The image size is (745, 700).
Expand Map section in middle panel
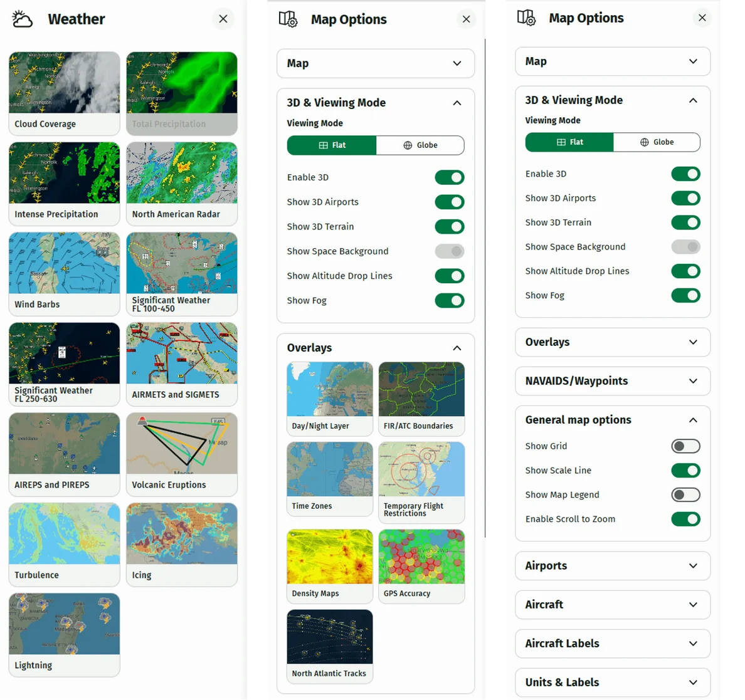(376, 63)
